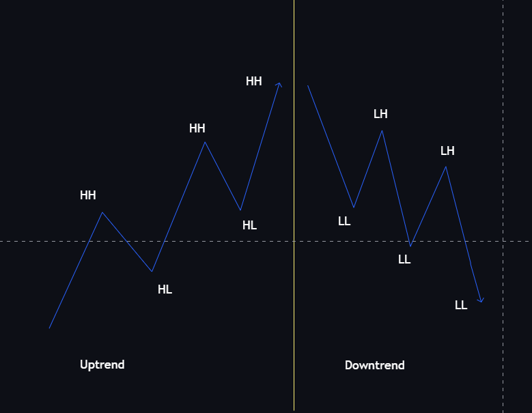Click the higher LH label in the downtrend
Image resolution: width=532 pixels, height=413 pixels.
pos(380,114)
